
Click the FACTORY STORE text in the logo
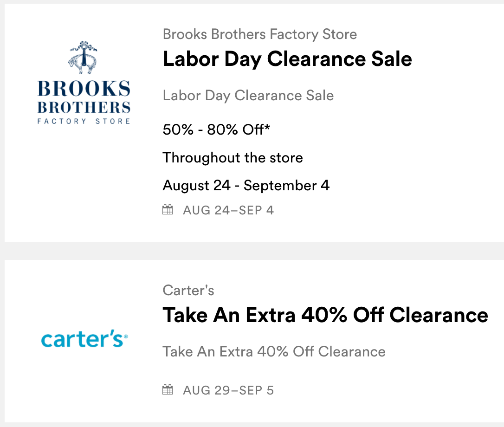(84, 121)
